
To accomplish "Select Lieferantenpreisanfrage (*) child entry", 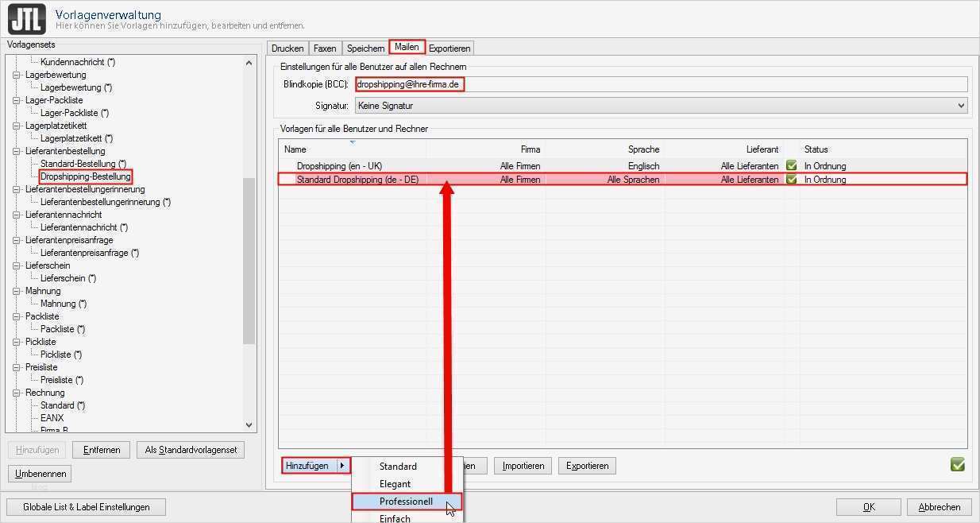I will pyautogui.click(x=90, y=253).
